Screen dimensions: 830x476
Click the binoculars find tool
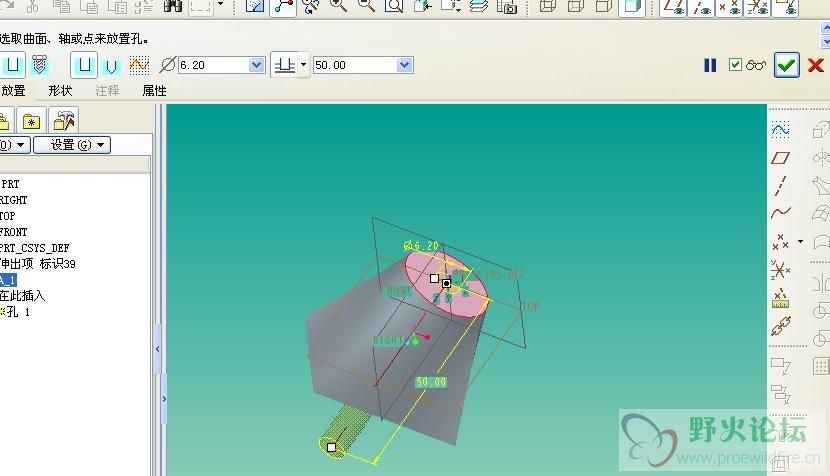tap(173, 6)
